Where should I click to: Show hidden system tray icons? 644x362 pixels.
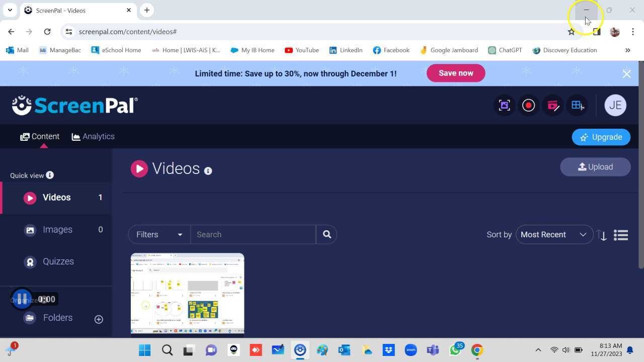[538, 350]
